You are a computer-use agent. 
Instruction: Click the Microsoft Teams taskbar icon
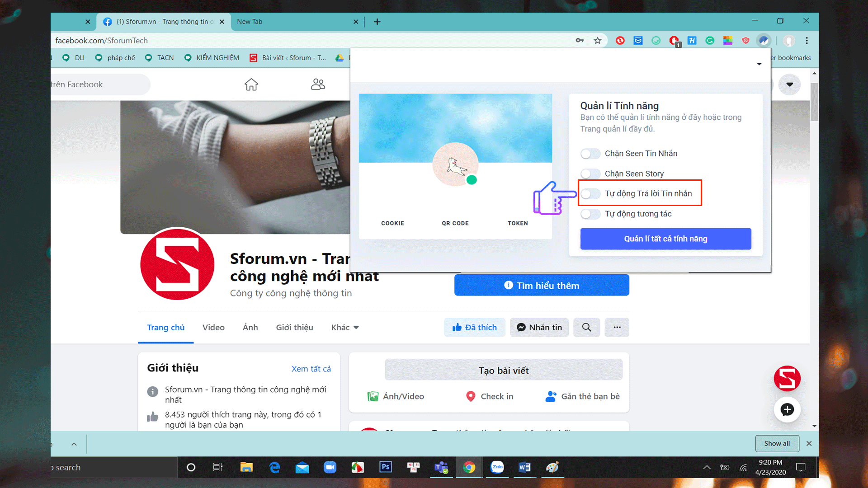[441, 467]
